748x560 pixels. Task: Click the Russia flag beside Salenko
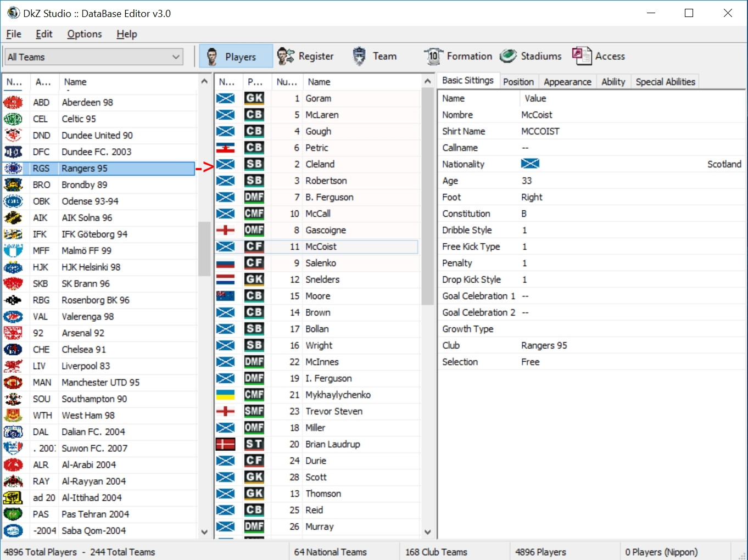[x=225, y=263]
